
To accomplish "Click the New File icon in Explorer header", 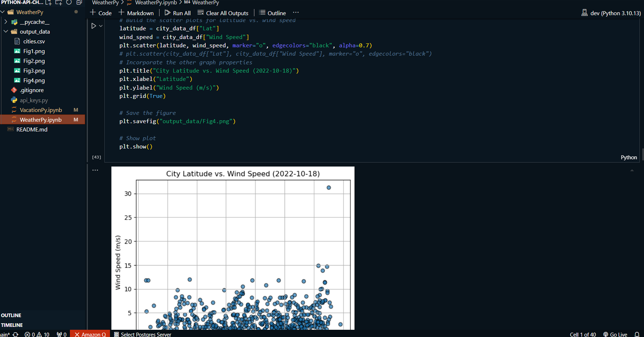I will (49, 2).
